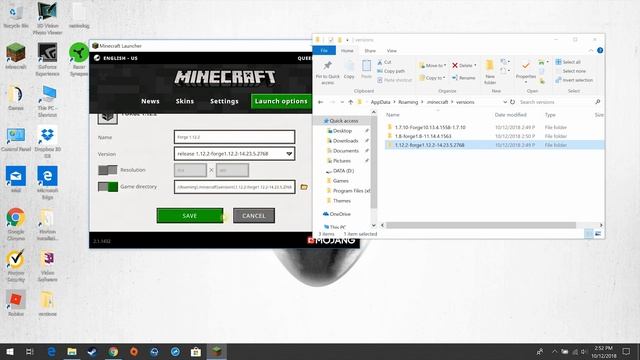Open the Razer Synapse desktop shortcut
The image size is (640, 360).
point(78,60)
